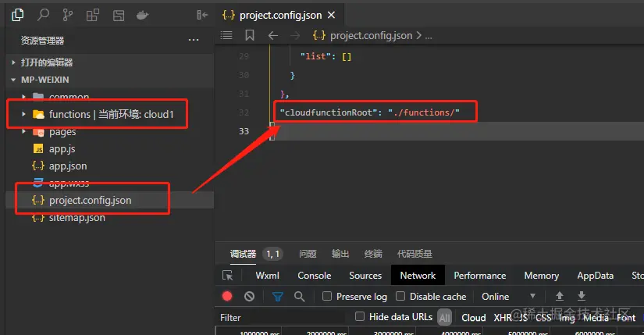Click the element inspector pointer icon

pyautogui.click(x=227, y=276)
